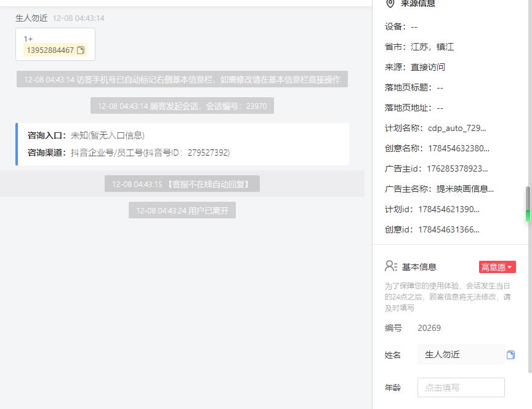Image resolution: width=532 pixels, height=409 pixels.
Task: Open the 高意愿 intent level dropdown
Action: coord(498,267)
